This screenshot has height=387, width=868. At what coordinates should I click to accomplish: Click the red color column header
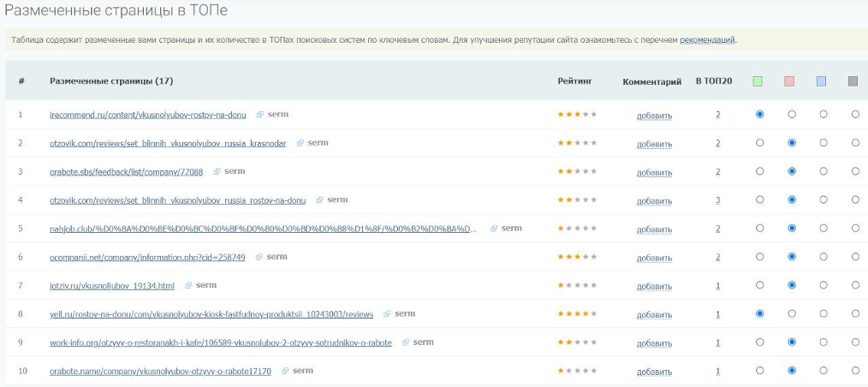tap(789, 81)
